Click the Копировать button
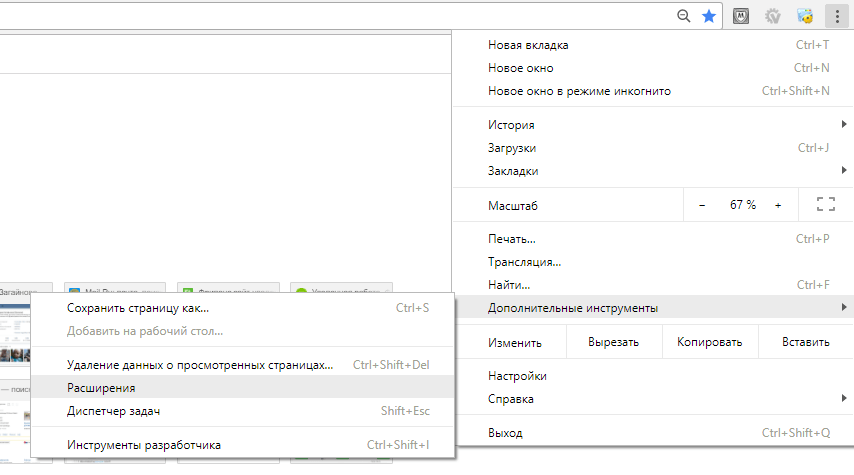Screen dimensions: 854x475 pyautogui.click(x=709, y=342)
